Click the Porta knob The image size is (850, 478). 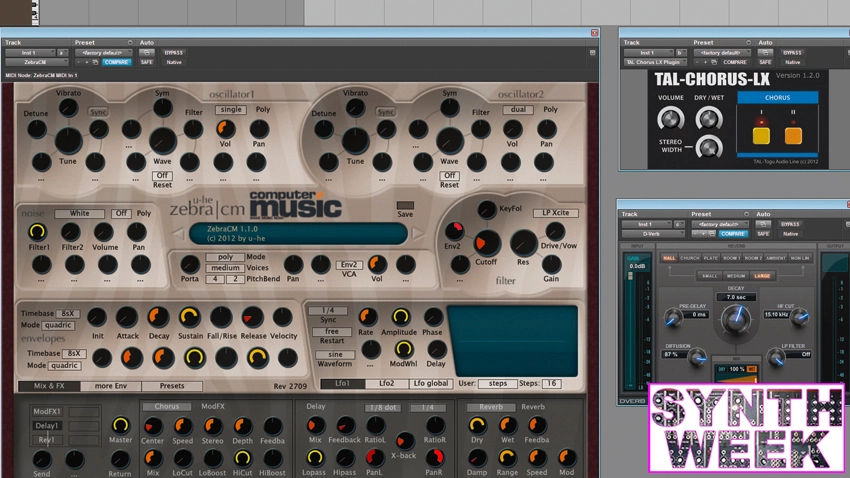pos(189,264)
